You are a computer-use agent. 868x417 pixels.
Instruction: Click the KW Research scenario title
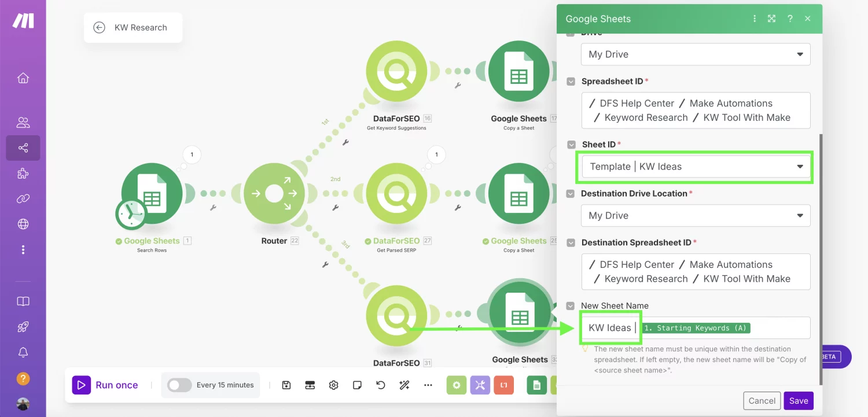click(141, 28)
